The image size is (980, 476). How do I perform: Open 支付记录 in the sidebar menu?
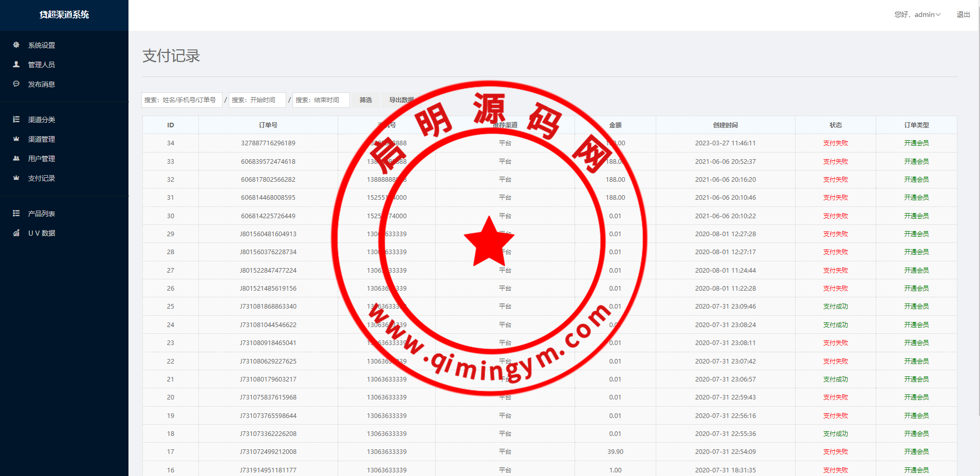pos(42,178)
